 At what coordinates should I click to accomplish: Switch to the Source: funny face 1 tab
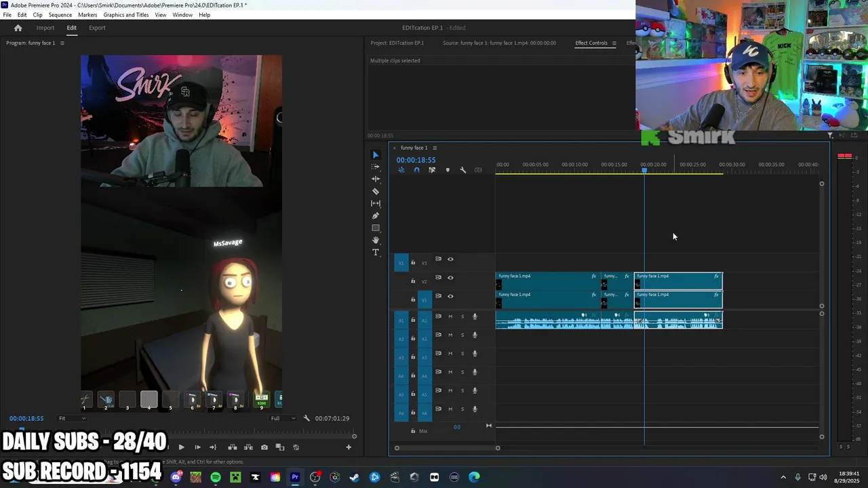click(x=500, y=43)
